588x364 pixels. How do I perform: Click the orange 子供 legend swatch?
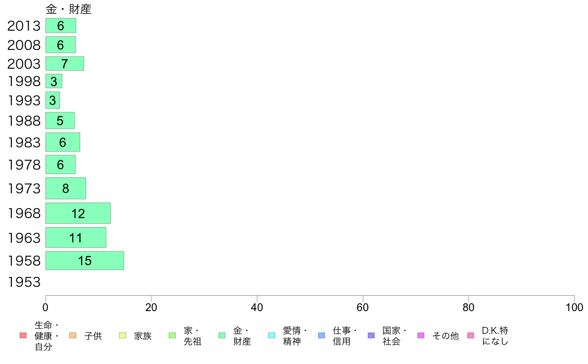[73, 335]
